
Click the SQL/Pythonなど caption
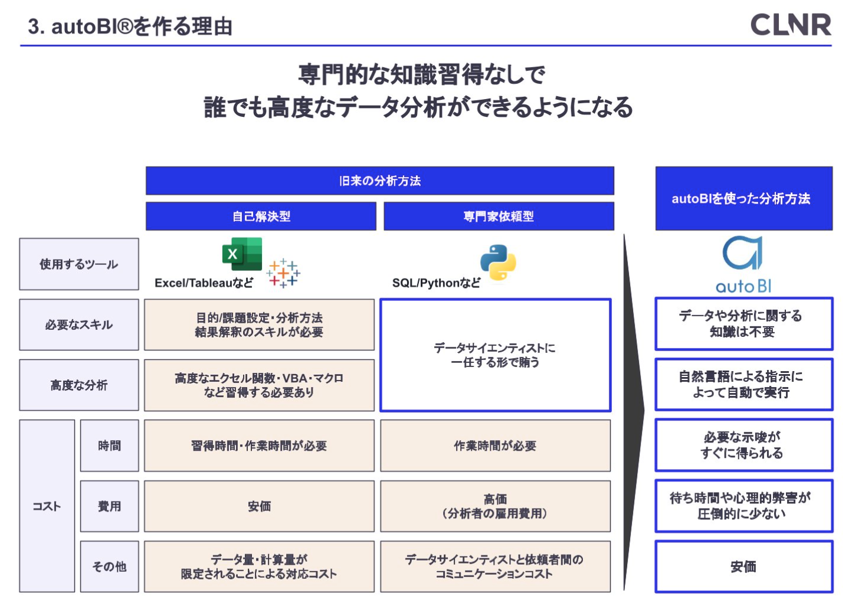tap(437, 283)
